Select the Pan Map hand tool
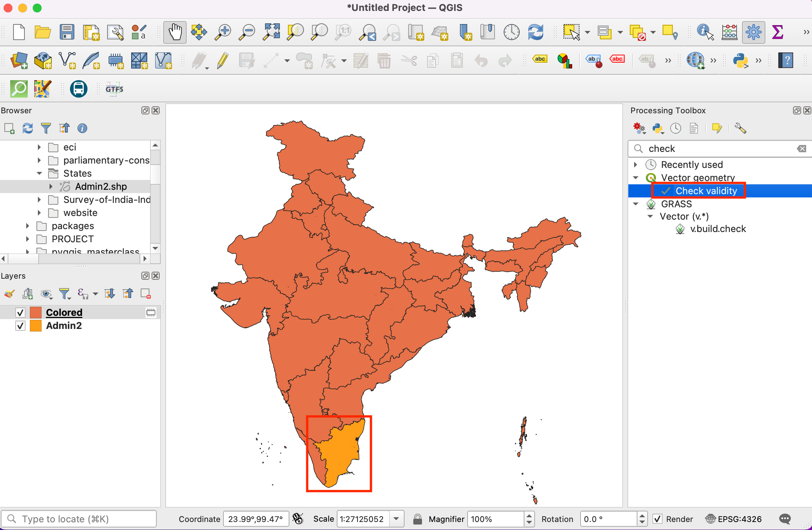 point(175,32)
